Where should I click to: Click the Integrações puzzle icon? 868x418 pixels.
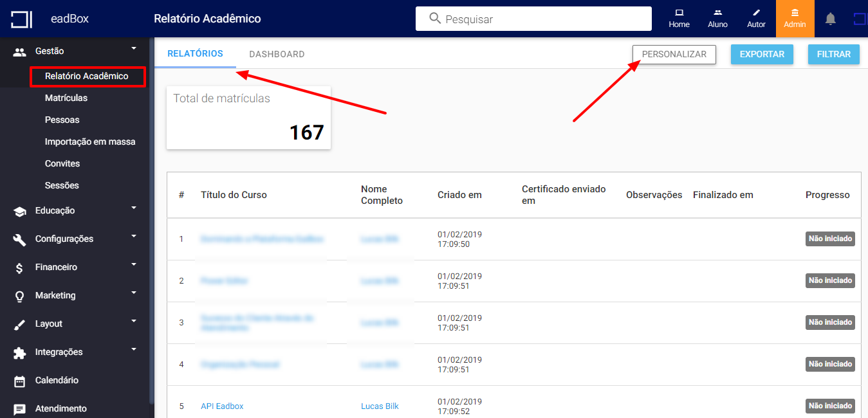tap(20, 352)
